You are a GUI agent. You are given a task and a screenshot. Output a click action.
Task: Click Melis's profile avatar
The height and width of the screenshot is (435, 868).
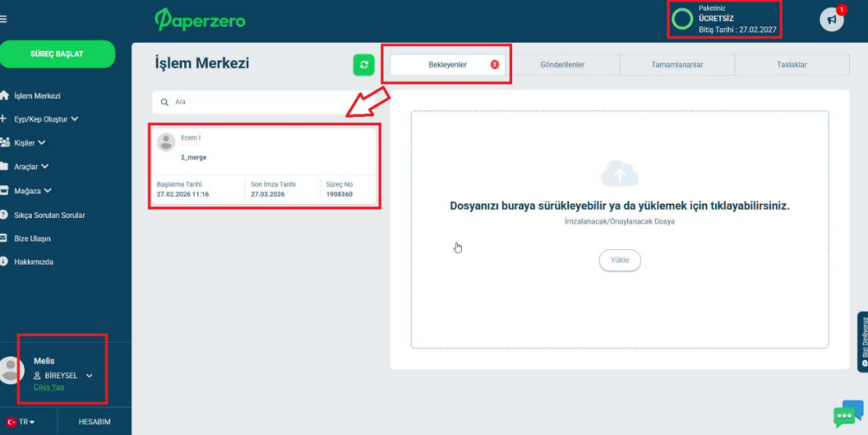point(11,369)
